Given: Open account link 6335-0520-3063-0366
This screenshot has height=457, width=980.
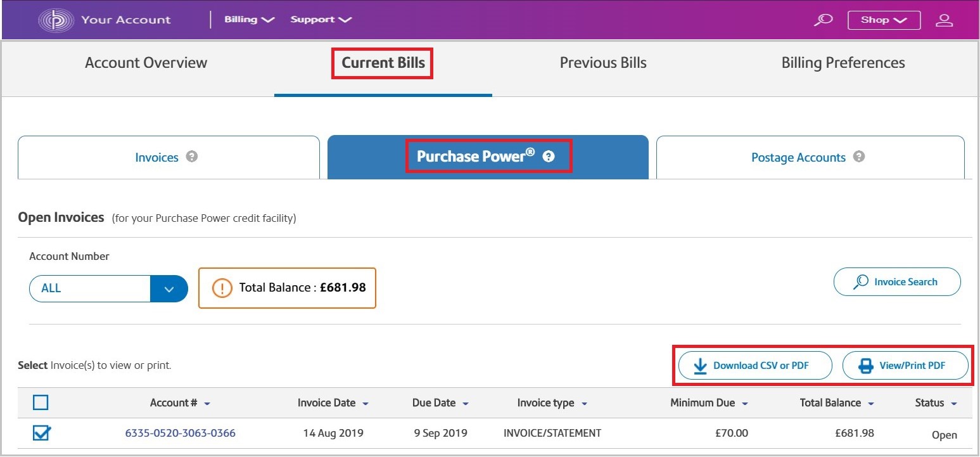Looking at the screenshot, I should [181, 434].
